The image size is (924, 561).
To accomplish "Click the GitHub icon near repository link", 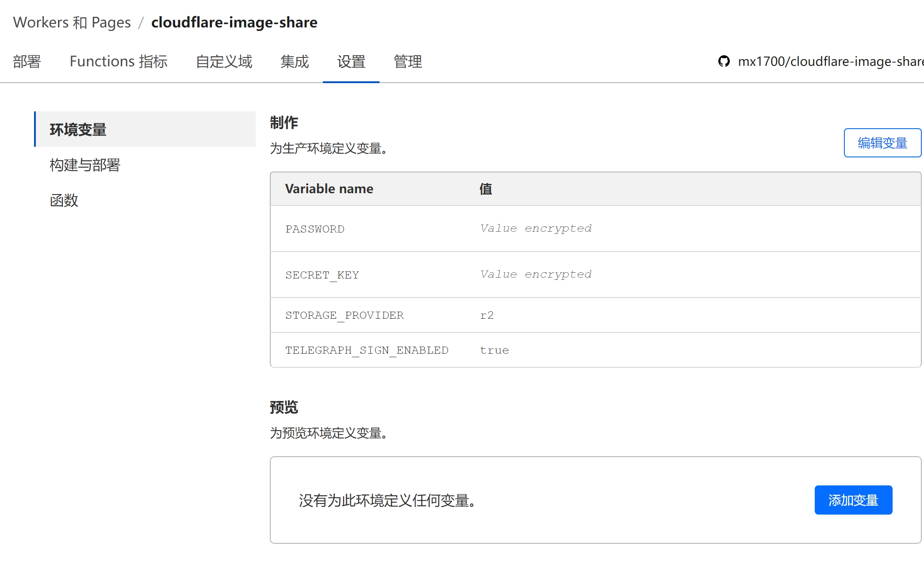I will tap(724, 61).
